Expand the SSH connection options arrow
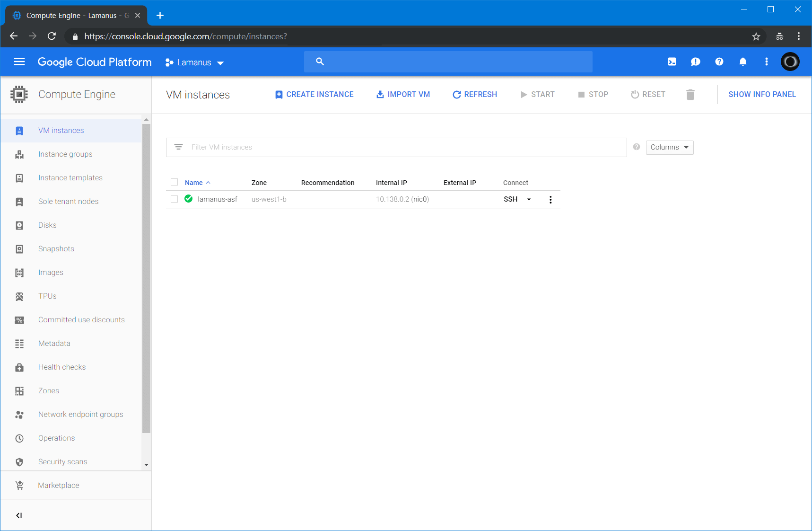The image size is (812, 531). tap(529, 200)
